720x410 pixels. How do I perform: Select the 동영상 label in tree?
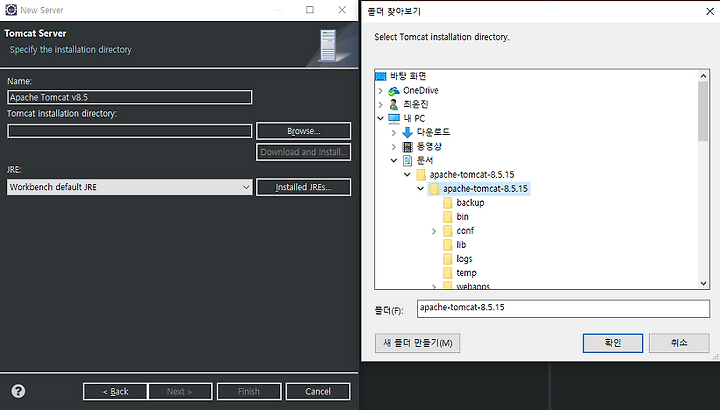(429, 147)
